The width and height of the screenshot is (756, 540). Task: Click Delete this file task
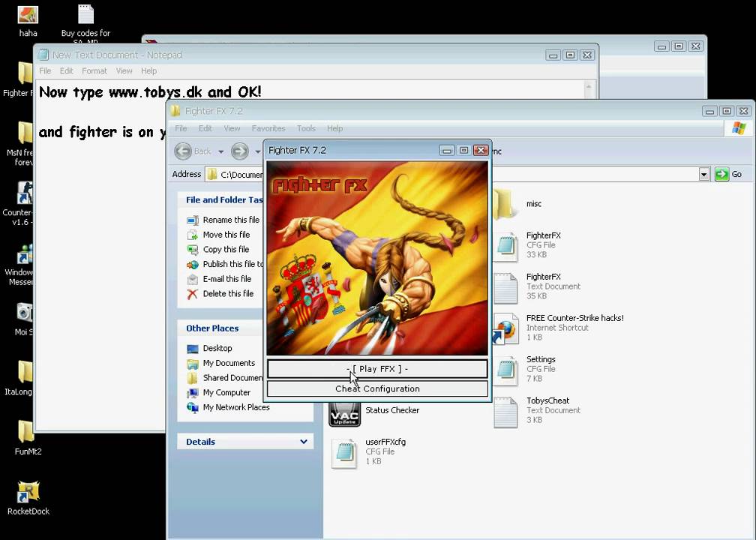[228, 294]
